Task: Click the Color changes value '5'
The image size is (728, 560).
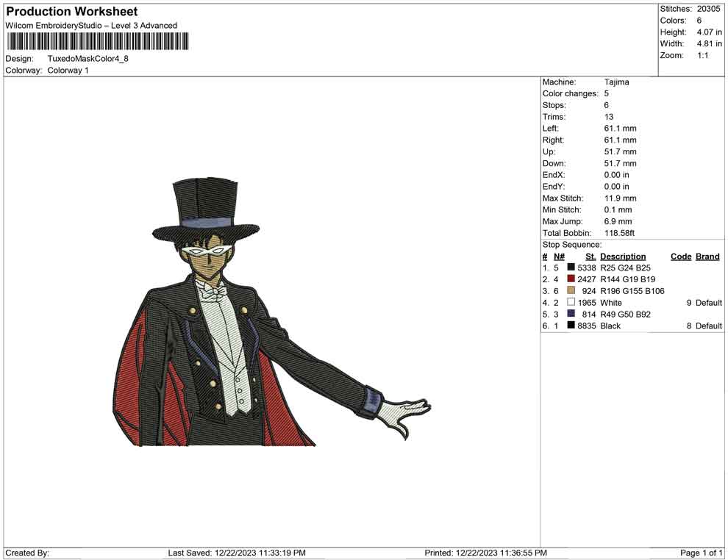Action: click(607, 93)
